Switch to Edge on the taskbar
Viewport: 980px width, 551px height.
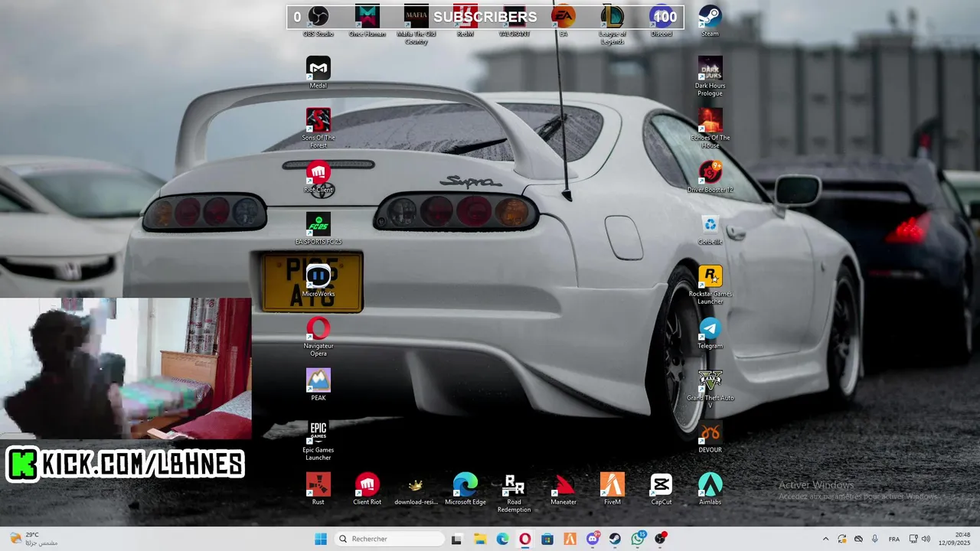tap(502, 539)
